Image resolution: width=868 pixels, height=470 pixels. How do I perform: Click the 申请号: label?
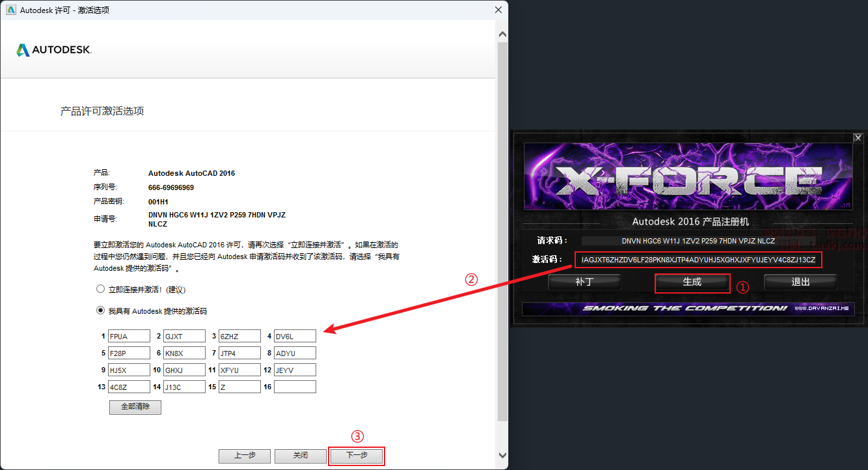(105, 219)
